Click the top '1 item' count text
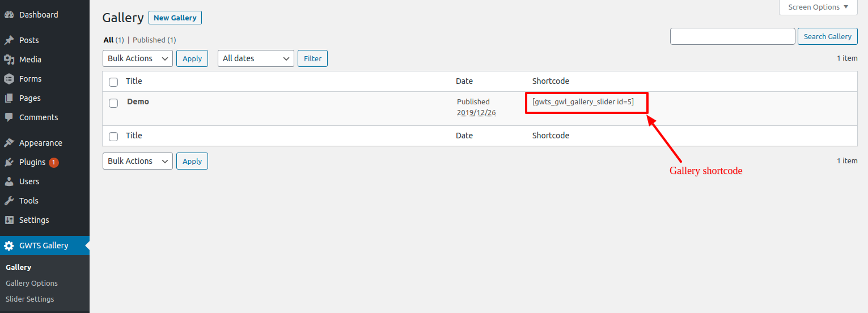The image size is (868, 313). (847, 58)
